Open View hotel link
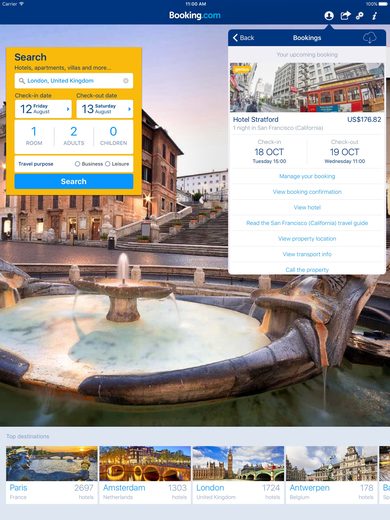390x520 pixels. coord(307,207)
